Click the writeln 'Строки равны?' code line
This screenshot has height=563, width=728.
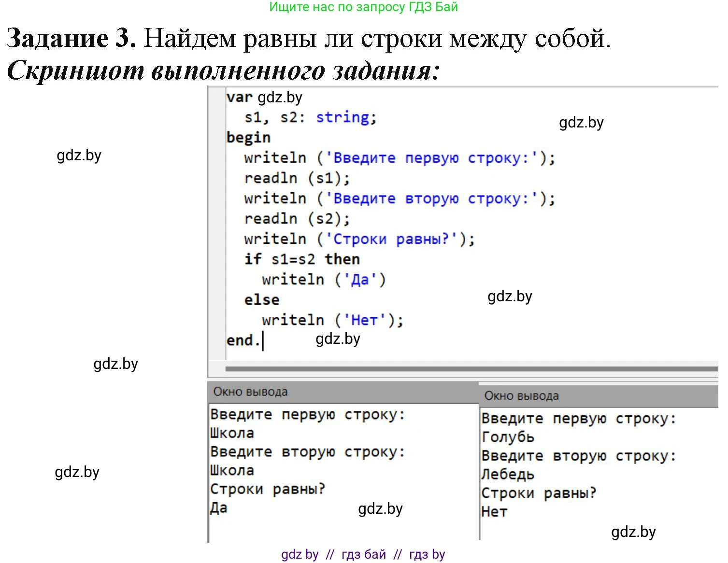click(x=359, y=239)
